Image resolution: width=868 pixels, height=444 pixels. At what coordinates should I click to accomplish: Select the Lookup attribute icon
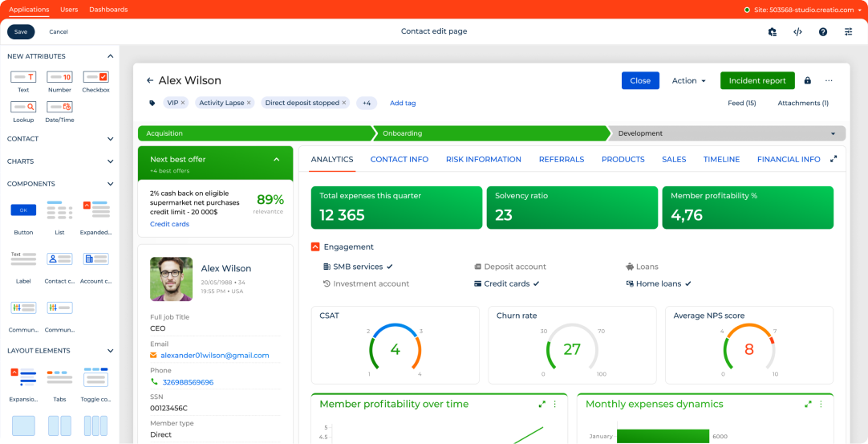[23, 106]
